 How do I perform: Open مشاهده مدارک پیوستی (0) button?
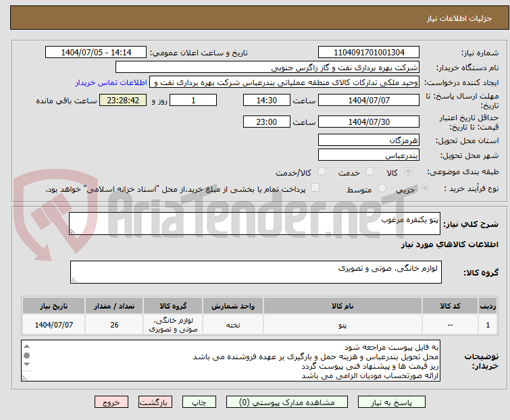287,402
